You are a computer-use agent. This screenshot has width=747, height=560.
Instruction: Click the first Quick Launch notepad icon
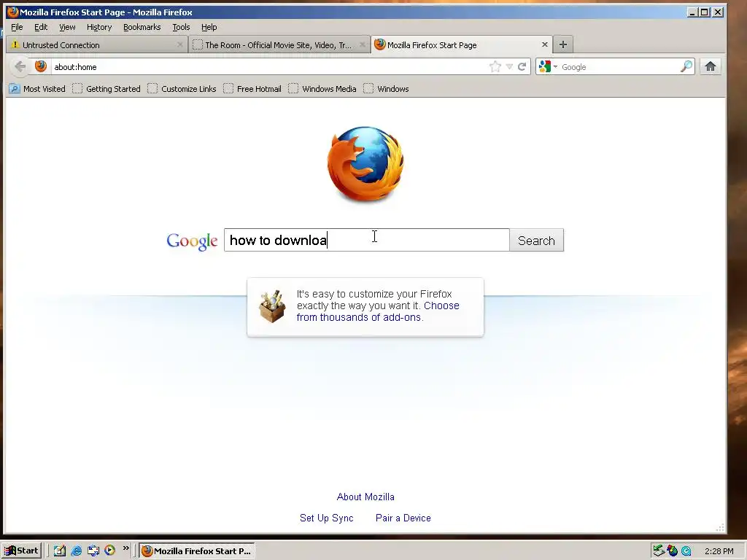(x=60, y=551)
